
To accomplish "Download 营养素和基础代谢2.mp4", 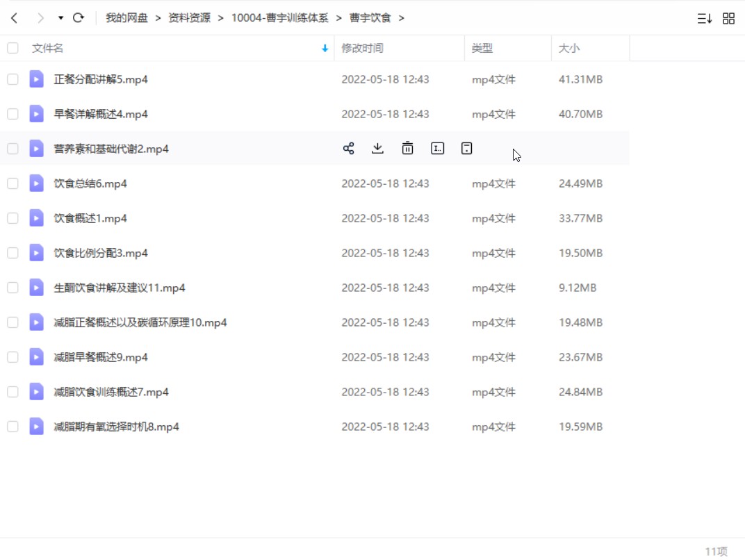I will (378, 148).
